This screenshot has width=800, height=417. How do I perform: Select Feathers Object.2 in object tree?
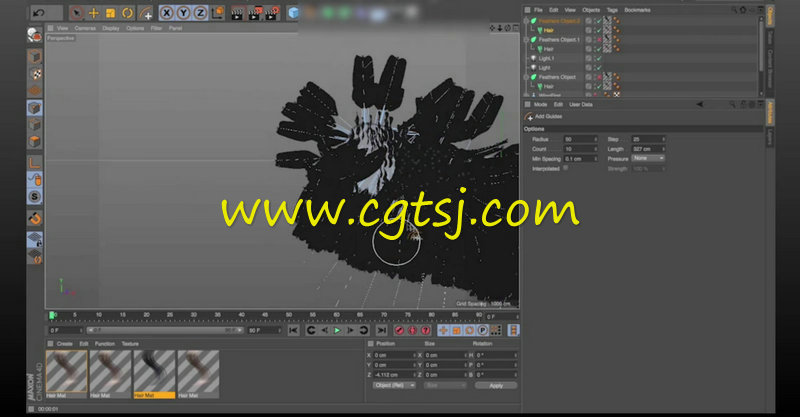(x=559, y=21)
